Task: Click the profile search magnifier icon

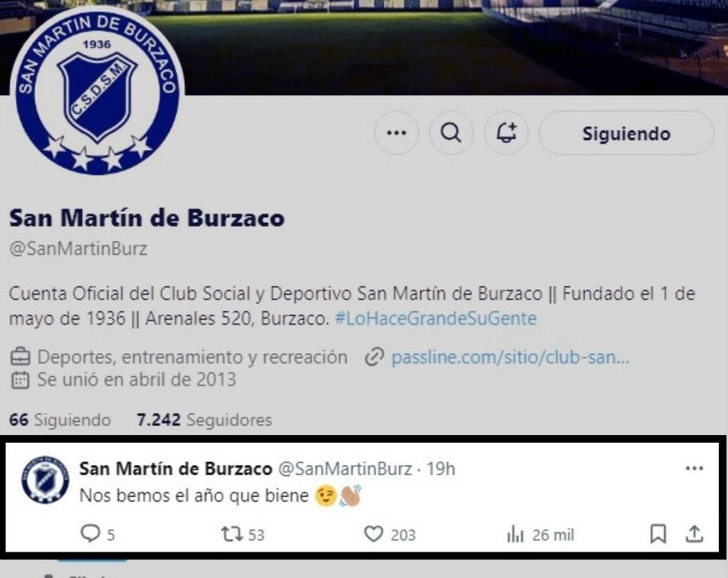Action: 451,133
